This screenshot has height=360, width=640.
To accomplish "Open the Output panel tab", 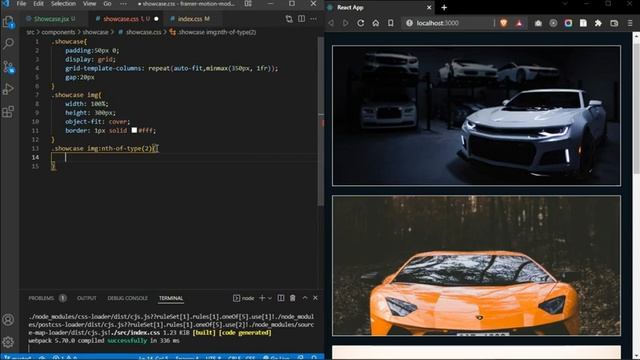I will [x=87, y=298].
